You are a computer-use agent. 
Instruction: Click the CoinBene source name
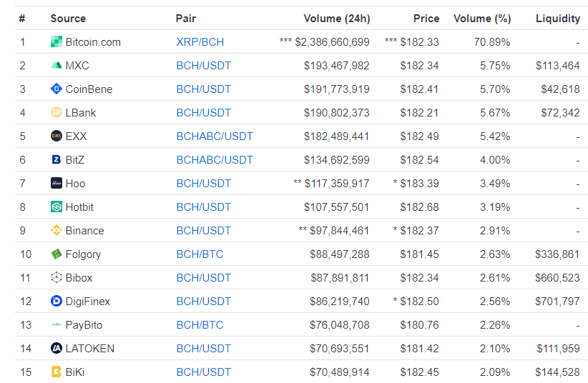tap(89, 89)
